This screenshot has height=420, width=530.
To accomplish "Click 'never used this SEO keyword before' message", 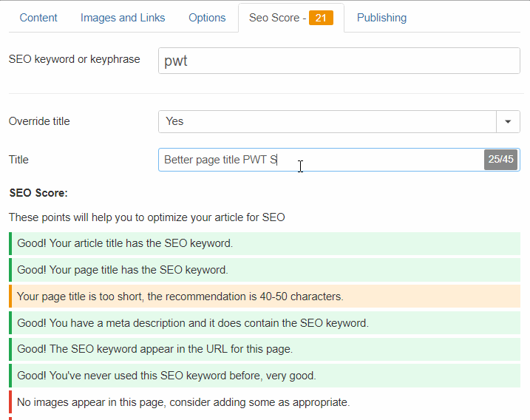I will pyautogui.click(x=265, y=376).
